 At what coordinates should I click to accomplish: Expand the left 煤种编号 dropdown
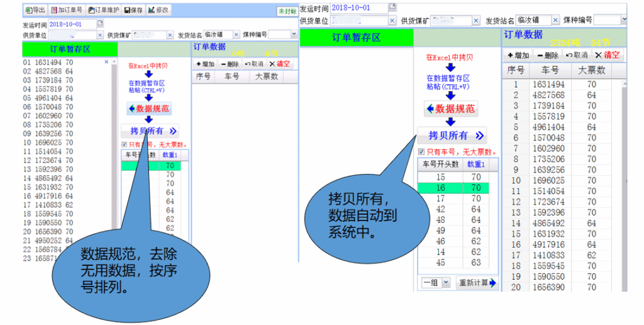tap(294, 35)
